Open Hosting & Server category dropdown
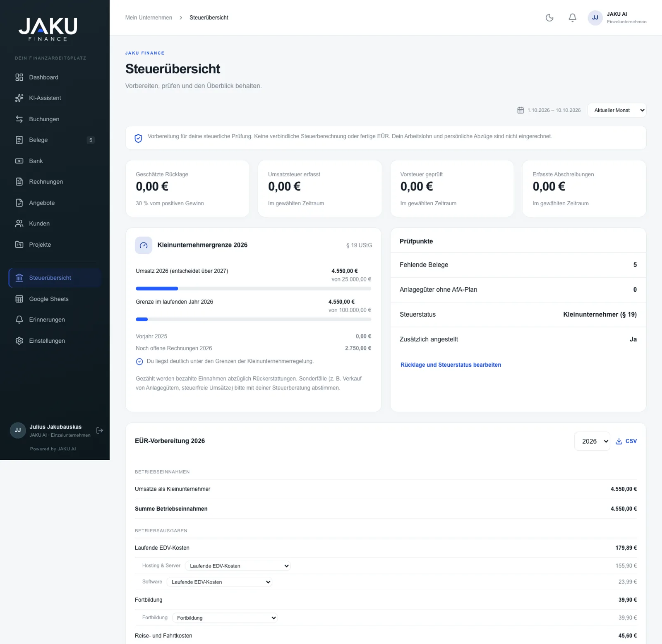The width and height of the screenshot is (662, 644). [237, 566]
